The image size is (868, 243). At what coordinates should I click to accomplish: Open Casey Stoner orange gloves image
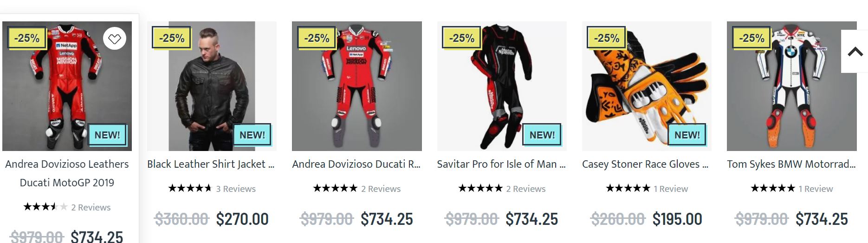(647, 86)
